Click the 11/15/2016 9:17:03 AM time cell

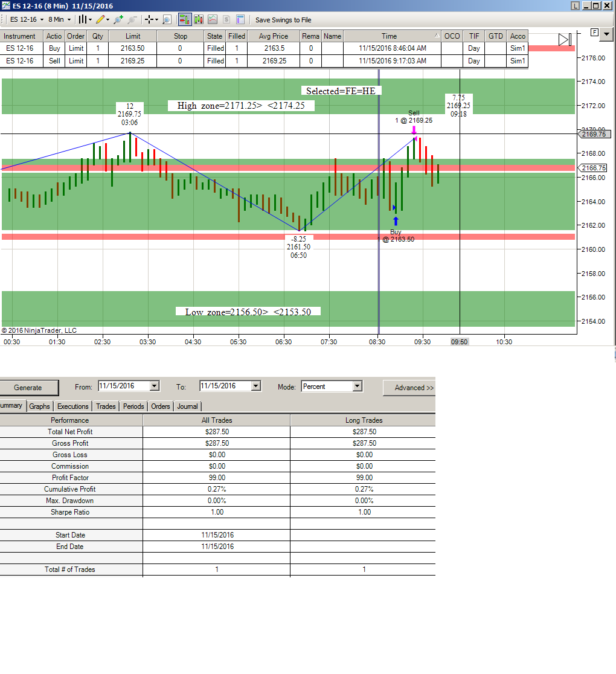[x=393, y=60]
